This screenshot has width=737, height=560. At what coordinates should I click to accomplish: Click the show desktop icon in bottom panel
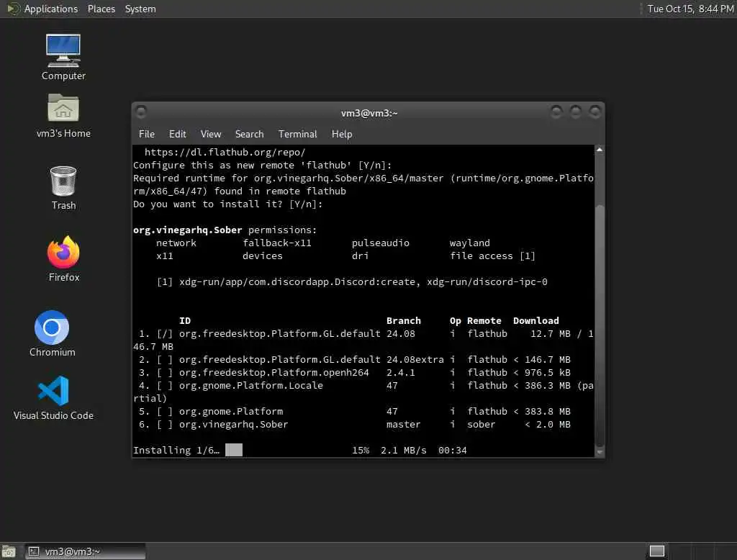point(9,551)
